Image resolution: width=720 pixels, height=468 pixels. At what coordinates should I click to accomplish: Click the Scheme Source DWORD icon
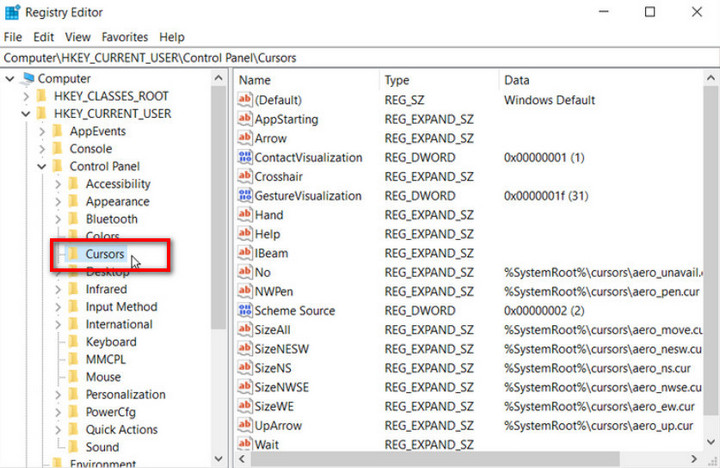[x=245, y=311]
